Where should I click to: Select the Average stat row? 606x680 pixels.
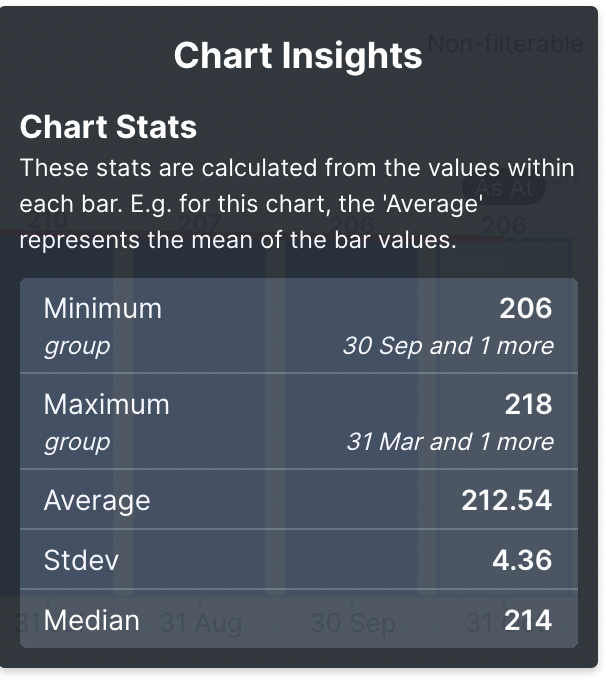tap(298, 500)
